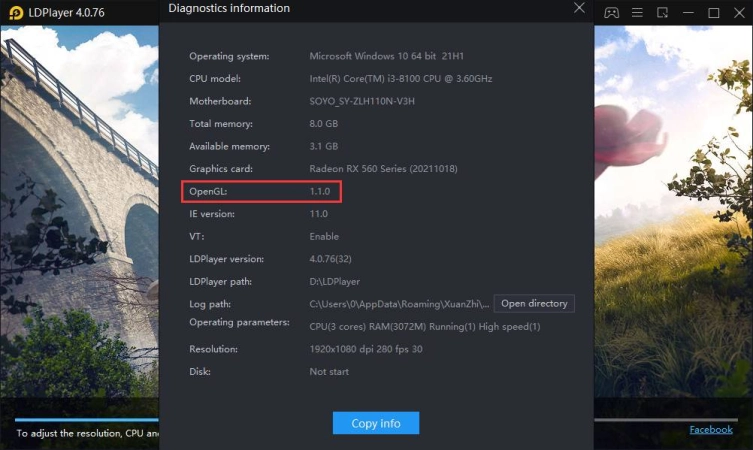Screen dimensions: 753x450
Task: Click the 'Resolution:' label
Action: pyautogui.click(x=213, y=349)
